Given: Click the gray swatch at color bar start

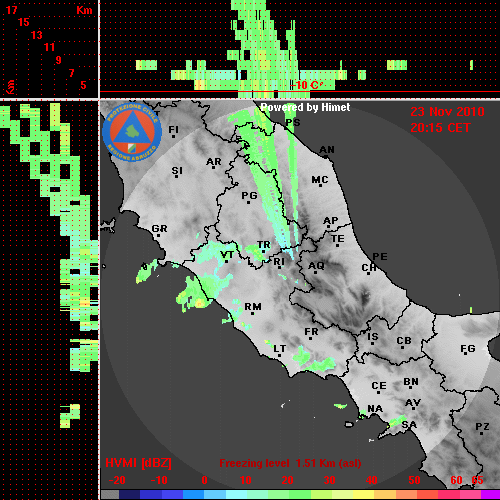Looking at the screenshot, I should [110, 495].
